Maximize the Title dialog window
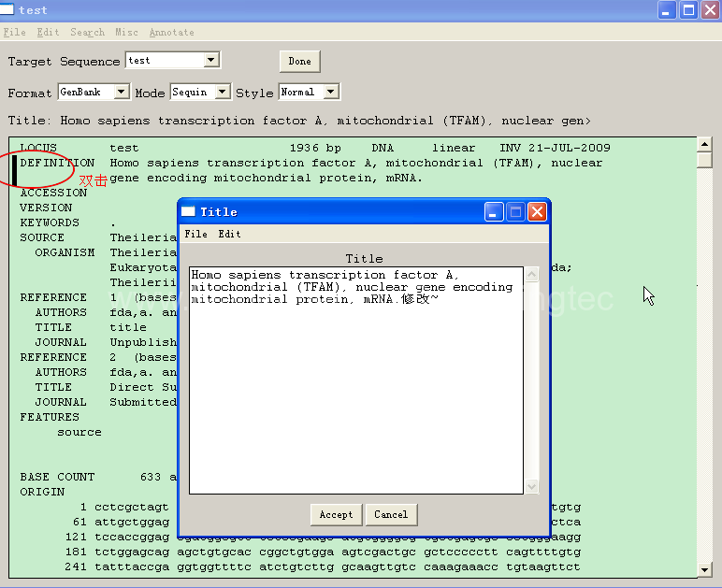Image resolution: width=722 pixels, height=588 pixels. coord(515,212)
